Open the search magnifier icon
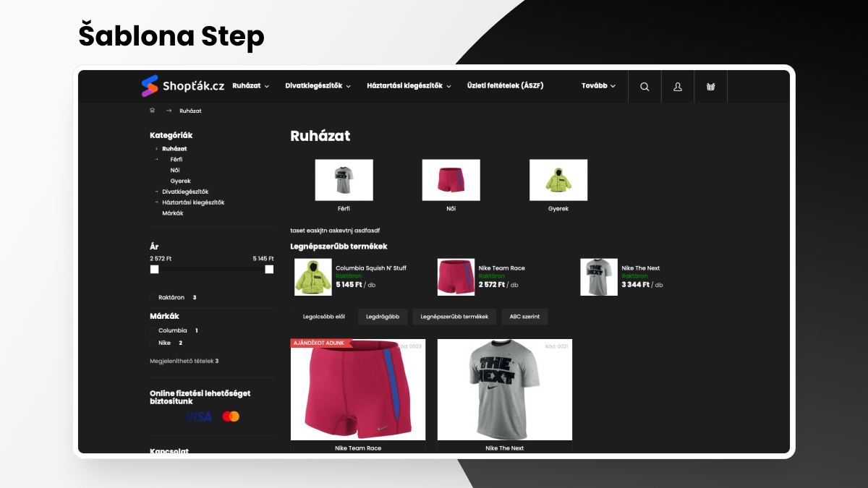 tap(644, 86)
